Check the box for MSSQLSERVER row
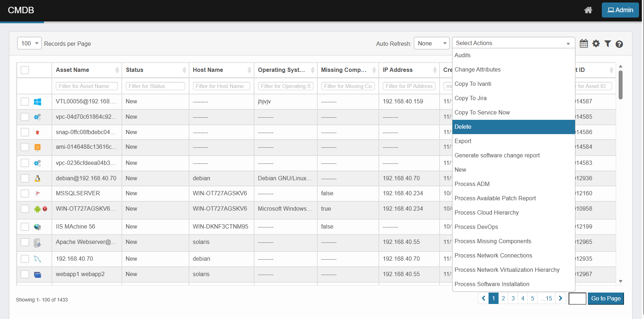This screenshot has width=644, height=319. pos(25,193)
